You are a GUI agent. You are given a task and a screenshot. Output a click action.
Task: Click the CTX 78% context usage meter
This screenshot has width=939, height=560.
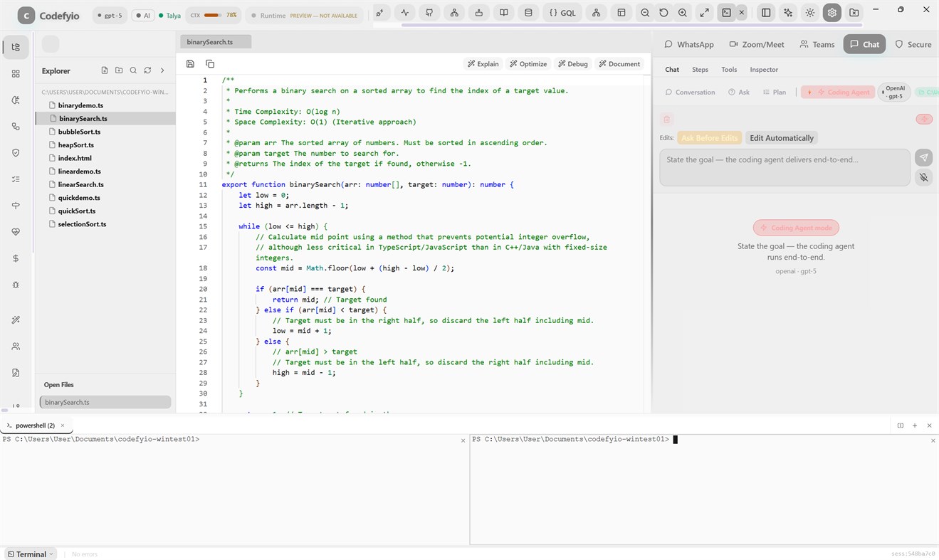[x=214, y=15]
